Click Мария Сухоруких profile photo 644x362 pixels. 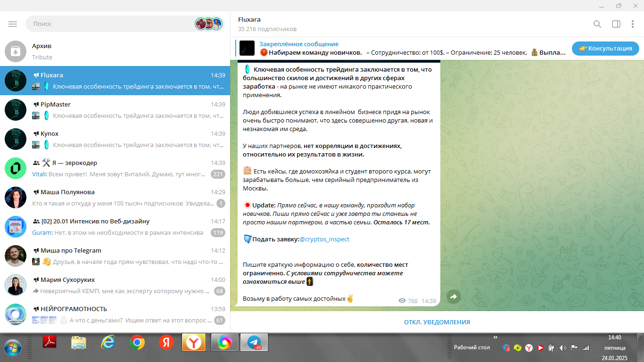(16, 285)
